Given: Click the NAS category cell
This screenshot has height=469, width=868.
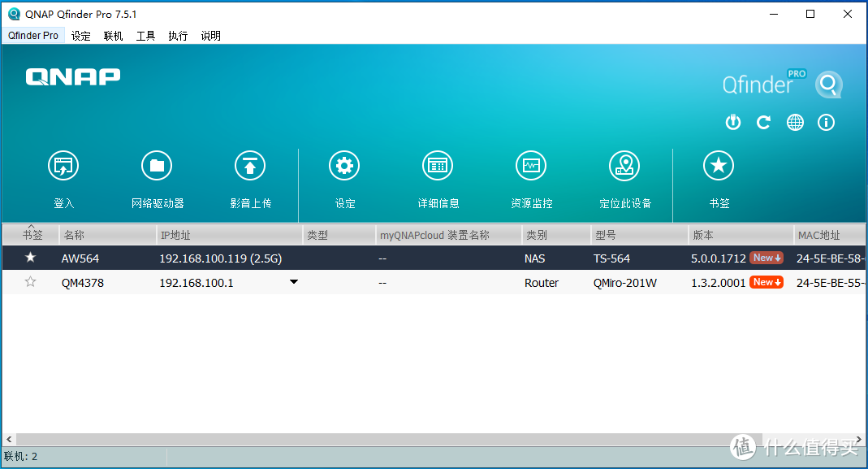Looking at the screenshot, I should click(x=535, y=258).
